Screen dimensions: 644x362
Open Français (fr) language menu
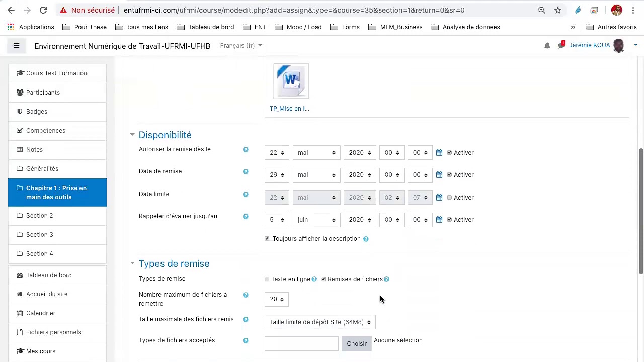241,46
